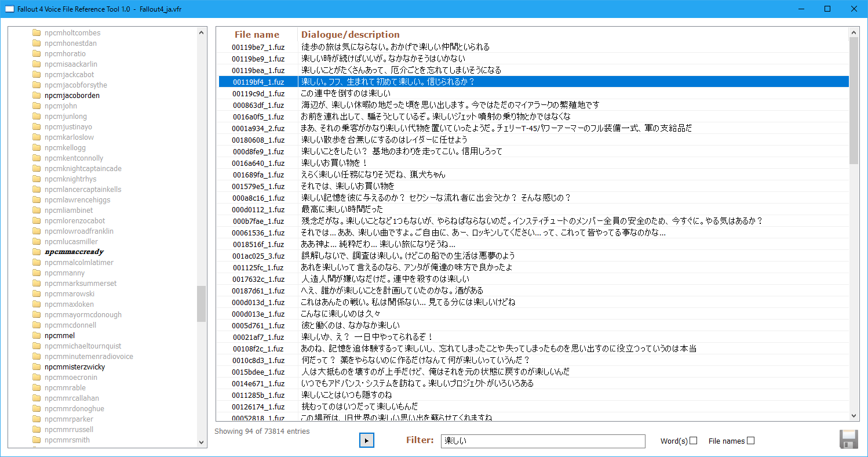Viewport: 868px width, 457px height.
Task: Click the folder tree scrollbar thumb
Action: (x=202, y=304)
